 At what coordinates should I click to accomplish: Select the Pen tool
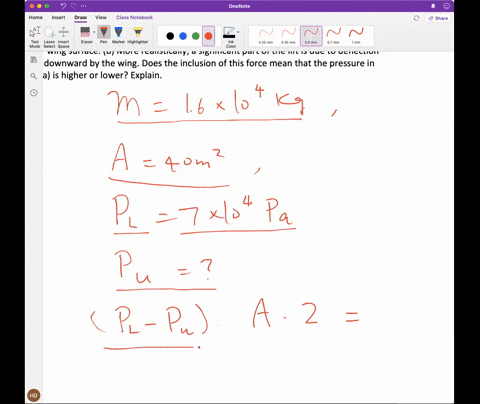[x=104, y=35]
